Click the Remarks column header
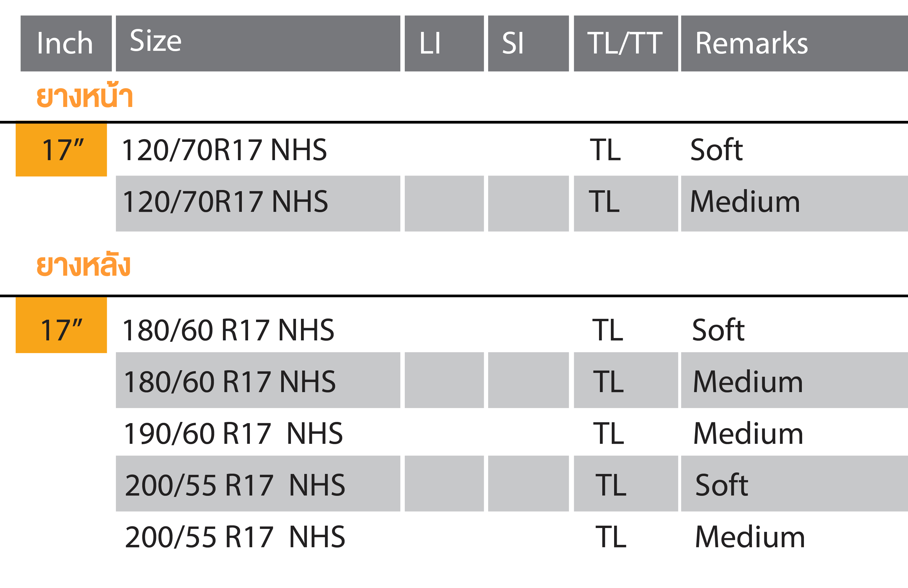The image size is (908, 588). pyautogui.click(x=794, y=43)
